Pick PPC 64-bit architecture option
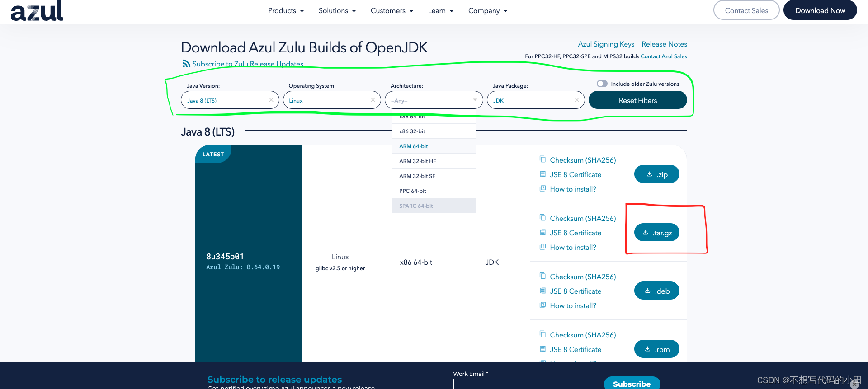This screenshot has width=868, height=389. tap(434, 191)
